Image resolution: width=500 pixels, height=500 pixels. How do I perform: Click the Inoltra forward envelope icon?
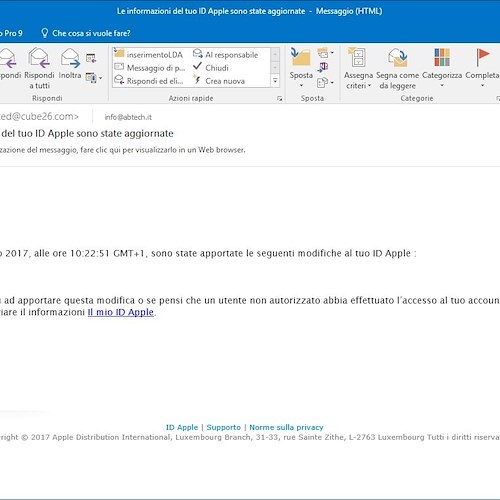coord(70,58)
